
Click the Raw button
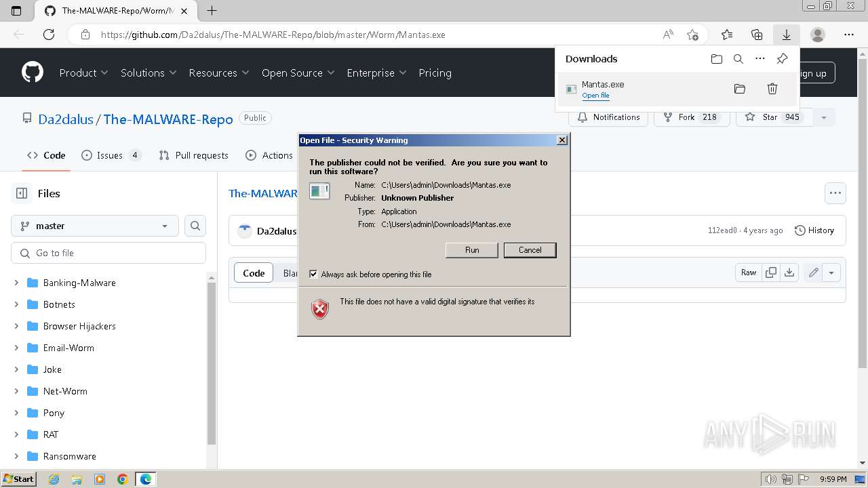tap(749, 272)
